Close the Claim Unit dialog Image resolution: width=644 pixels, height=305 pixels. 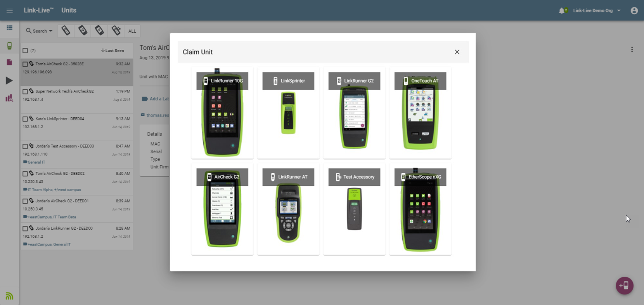click(457, 52)
